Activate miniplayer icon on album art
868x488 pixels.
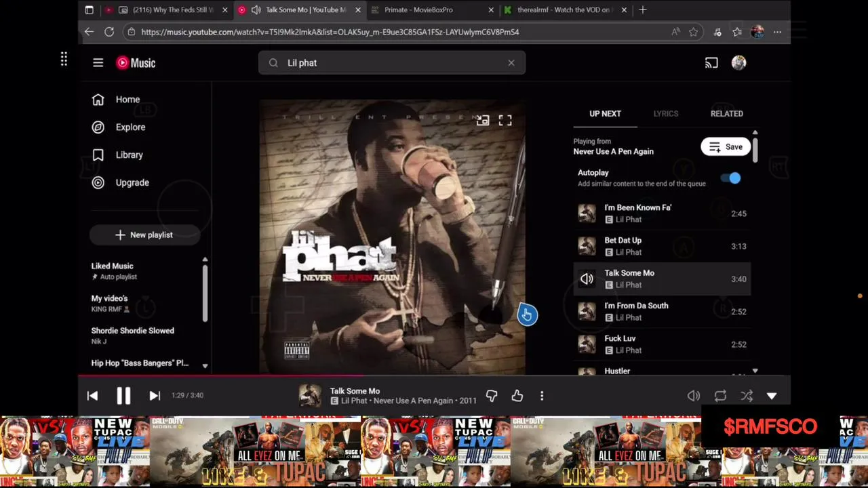pos(483,121)
